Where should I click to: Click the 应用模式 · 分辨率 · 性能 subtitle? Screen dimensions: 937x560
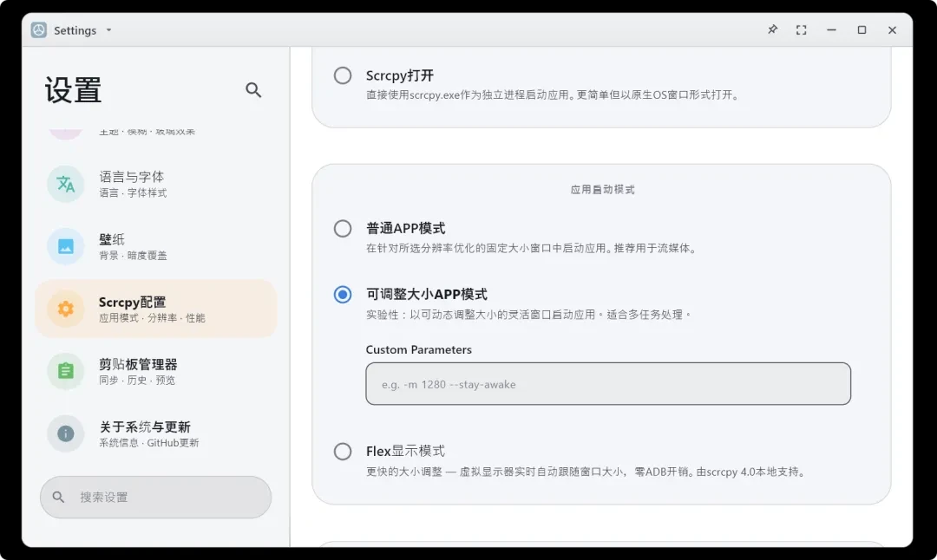click(152, 317)
